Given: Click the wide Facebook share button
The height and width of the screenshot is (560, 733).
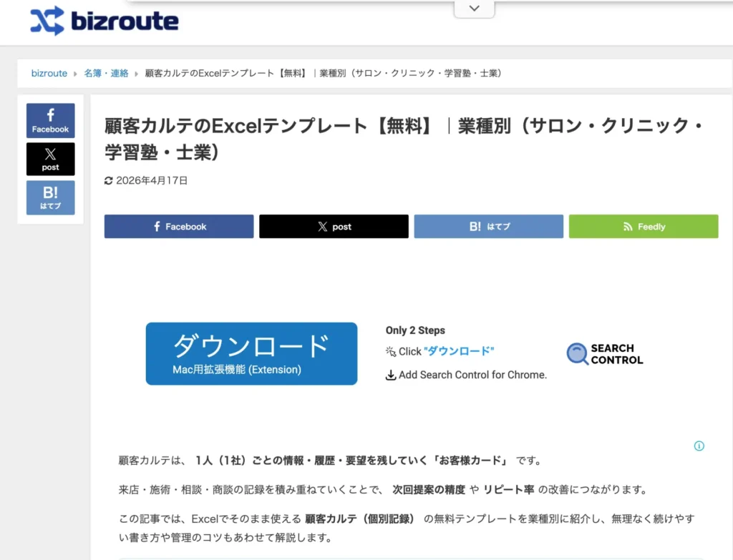Looking at the screenshot, I should pos(179,227).
